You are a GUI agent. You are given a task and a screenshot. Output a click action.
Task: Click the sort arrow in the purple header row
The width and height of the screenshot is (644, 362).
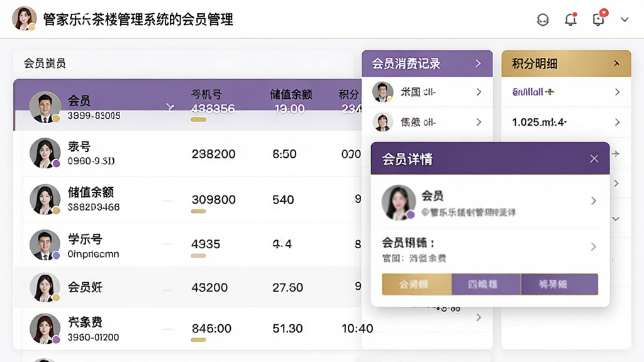pos(170,107)
